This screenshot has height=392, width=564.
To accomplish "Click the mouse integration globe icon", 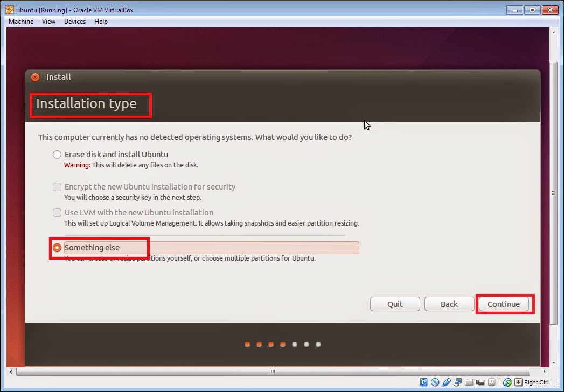I will tap(507, 382).
